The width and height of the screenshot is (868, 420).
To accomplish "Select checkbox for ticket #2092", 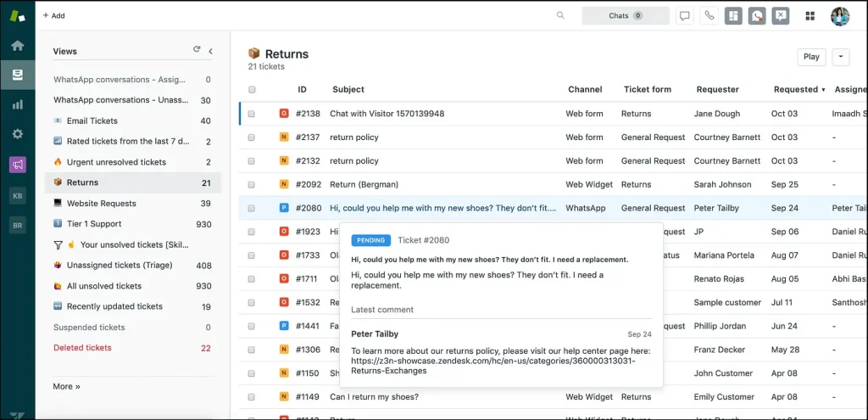I will pyautogui.click(x=251, y=184).
